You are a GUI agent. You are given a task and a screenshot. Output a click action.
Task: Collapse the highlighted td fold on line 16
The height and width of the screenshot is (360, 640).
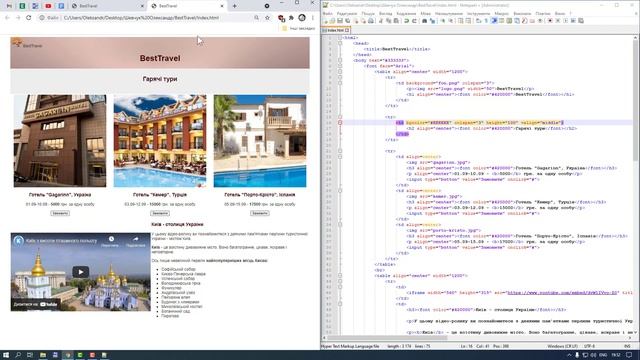coord(340,122)
